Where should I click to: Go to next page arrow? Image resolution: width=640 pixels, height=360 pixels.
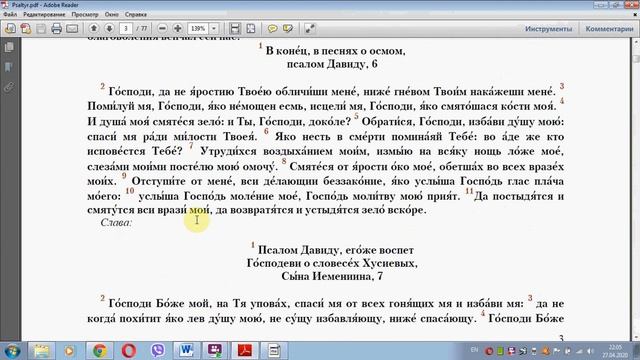(109, 29)
